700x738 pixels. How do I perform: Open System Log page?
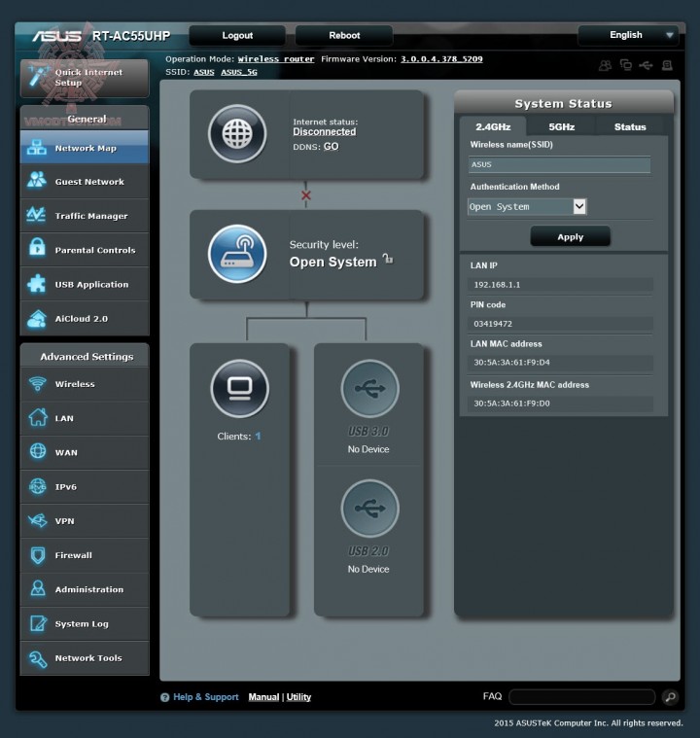pyautogui.click(x=85, y=623)
